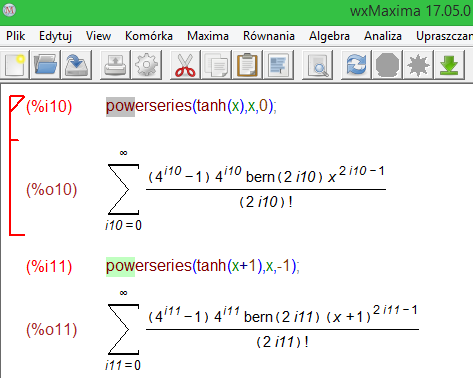This screenshot has width=473, height=378.
Task: Open the Algebra menu
Action: click(329, 36)
